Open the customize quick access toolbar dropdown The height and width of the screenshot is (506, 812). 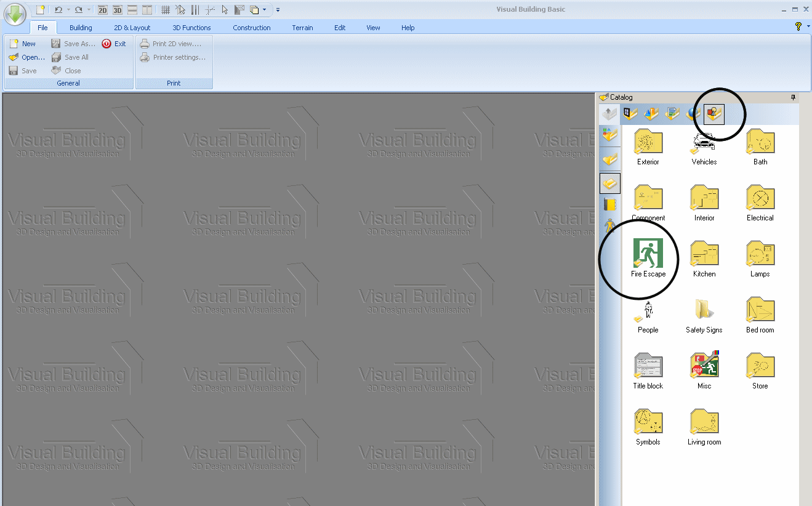pyautogui.click(x=278, y=10)
